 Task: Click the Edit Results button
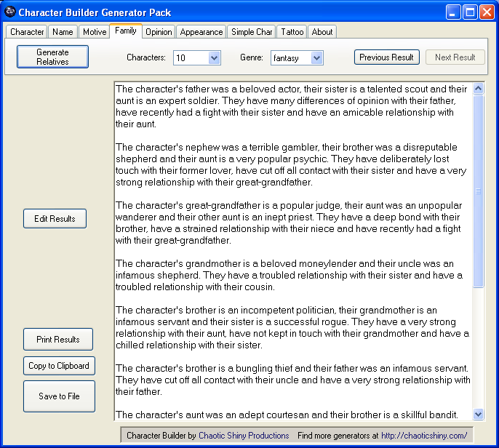55,219
